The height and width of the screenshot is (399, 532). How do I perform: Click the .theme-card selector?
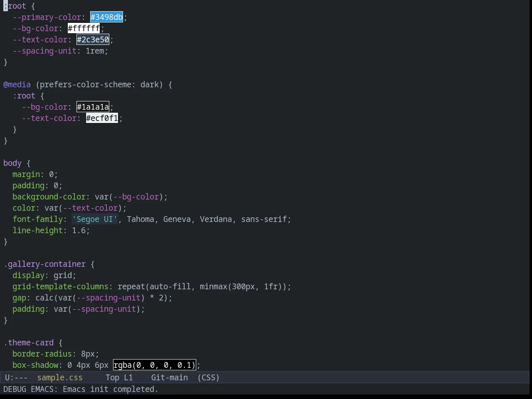[x=28, y=342]
